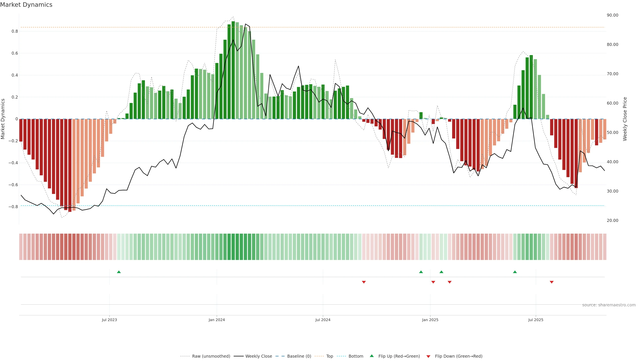
Task: Click the Flip Up triangle just before Jan 2025
Action: point(421,272)
